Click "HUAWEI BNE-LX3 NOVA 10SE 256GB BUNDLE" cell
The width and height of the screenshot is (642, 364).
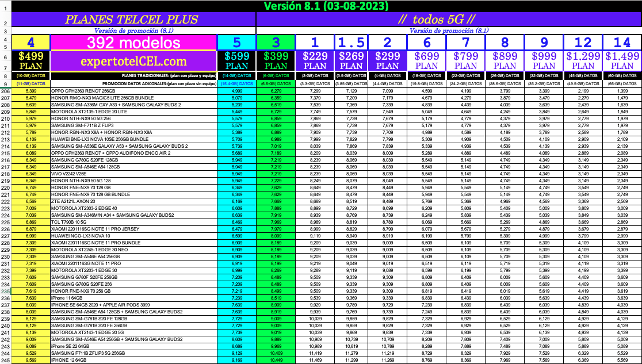(133, 139)
